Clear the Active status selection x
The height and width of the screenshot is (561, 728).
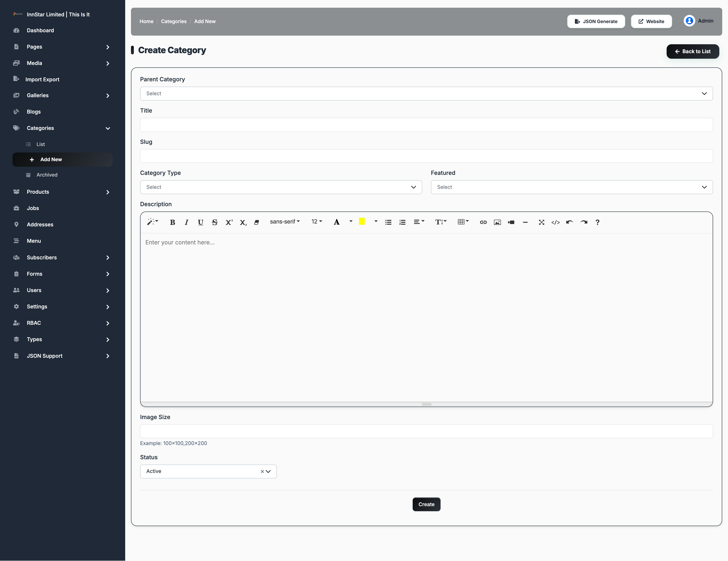pos(262,471)
